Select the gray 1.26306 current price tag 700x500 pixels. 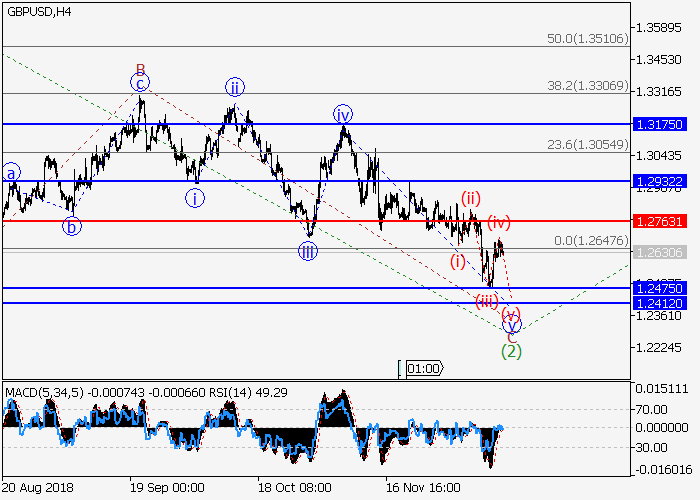[658, 251]
